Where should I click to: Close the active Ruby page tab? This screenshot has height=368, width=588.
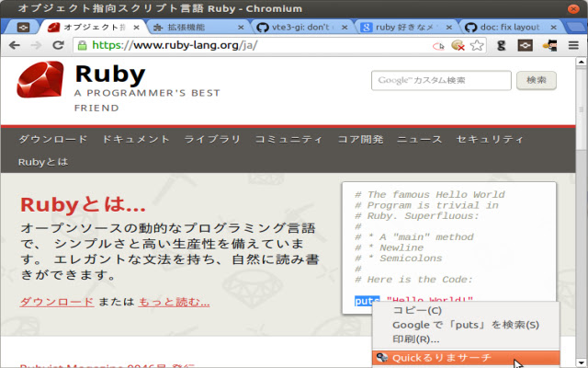[137, 28]
